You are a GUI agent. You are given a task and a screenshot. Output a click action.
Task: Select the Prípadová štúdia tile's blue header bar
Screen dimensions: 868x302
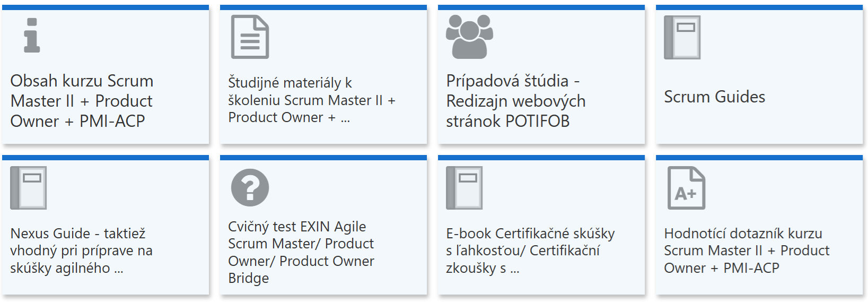[541, 7]
